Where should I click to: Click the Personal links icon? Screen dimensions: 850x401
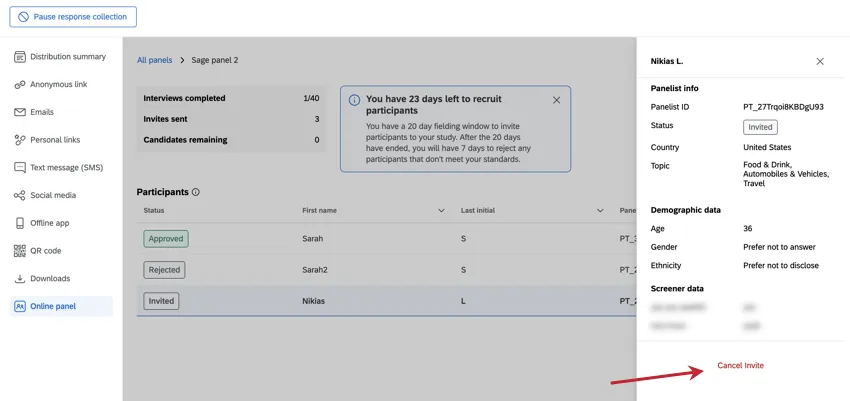[20, 140]
